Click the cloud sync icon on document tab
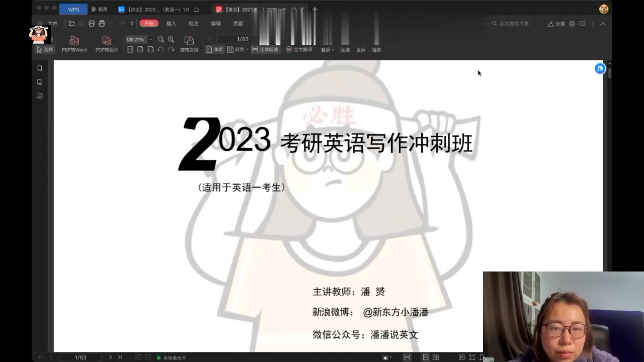The width and height of the screenshot is (644, 362). 196,10
